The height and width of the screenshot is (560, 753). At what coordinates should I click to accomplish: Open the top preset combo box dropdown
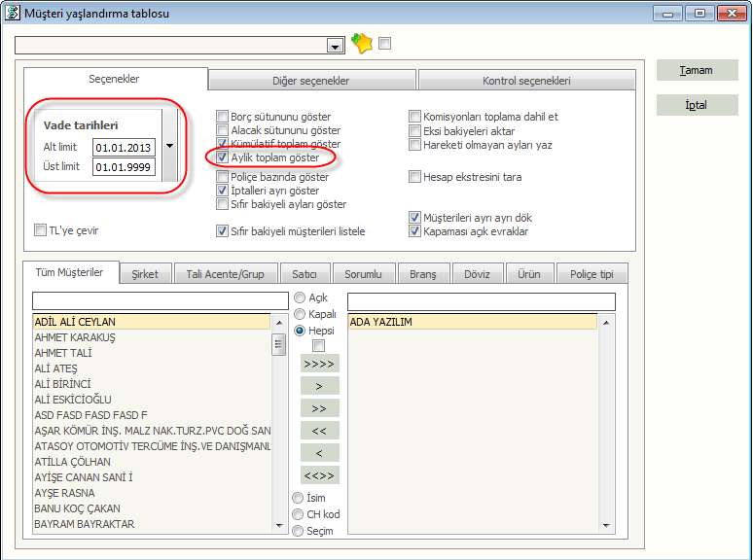[336, 46]
